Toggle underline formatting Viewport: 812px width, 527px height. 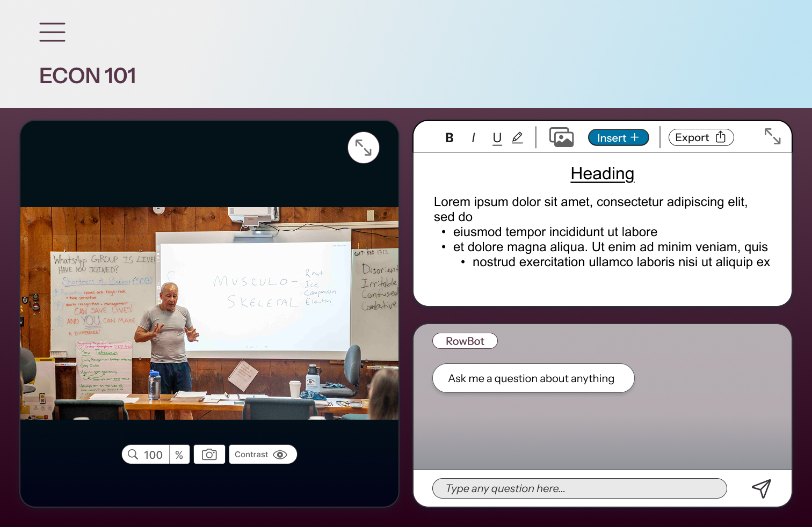tap(497, 138)
